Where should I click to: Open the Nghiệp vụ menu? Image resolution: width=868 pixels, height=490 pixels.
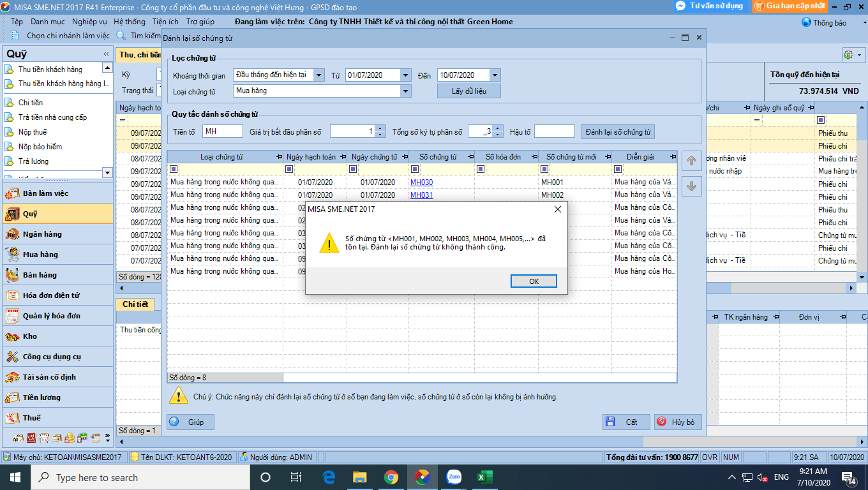89,22
